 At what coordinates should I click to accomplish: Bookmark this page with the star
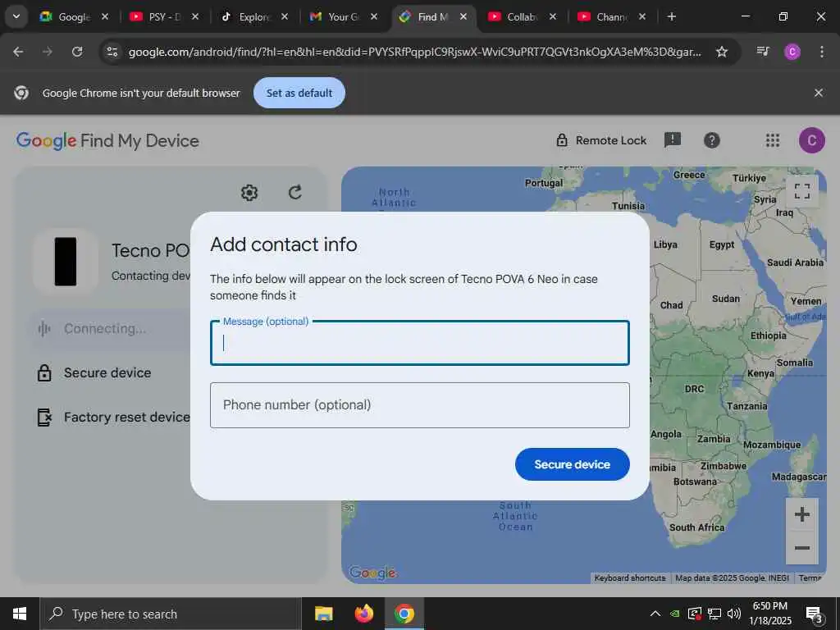(x=722, y=52)
